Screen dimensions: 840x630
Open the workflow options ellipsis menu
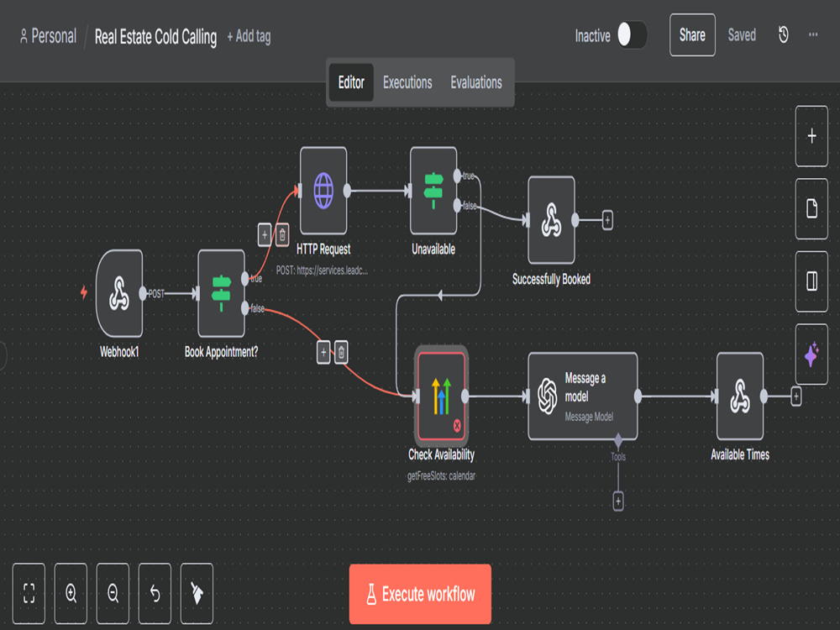(813, 34)
